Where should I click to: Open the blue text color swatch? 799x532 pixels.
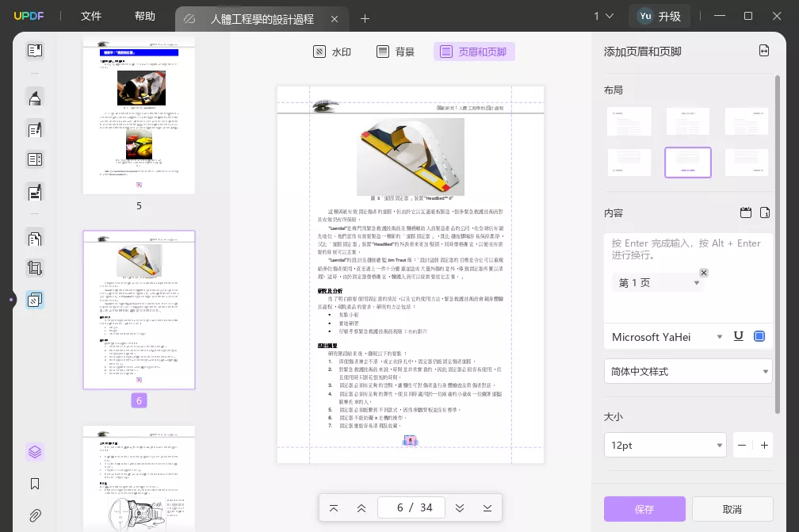coord(759,336)
